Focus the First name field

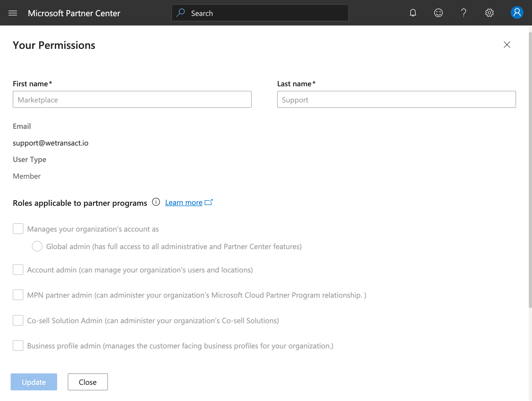pos(132,99)
